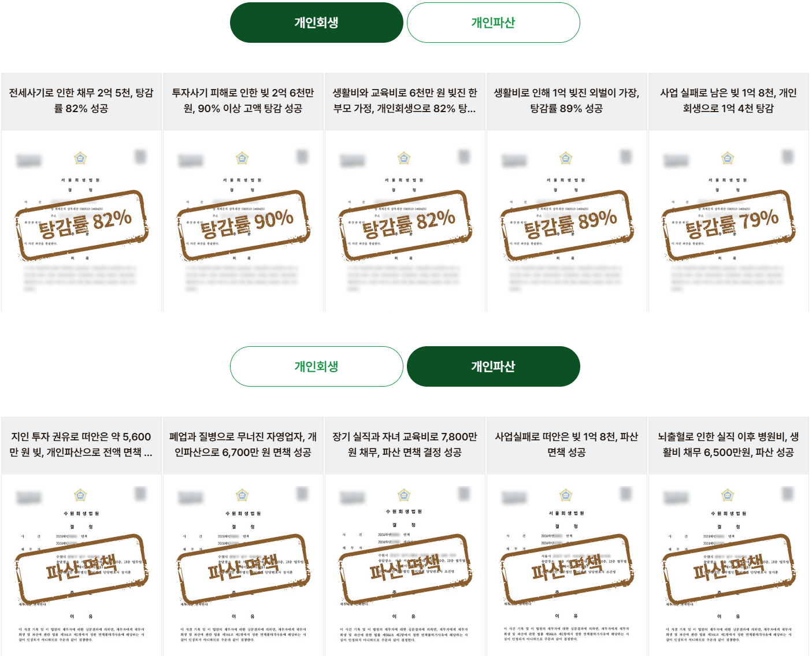Select the top outlined 개인파산 tab
This screenshot has height=656, width=812.
coord(493,23)
